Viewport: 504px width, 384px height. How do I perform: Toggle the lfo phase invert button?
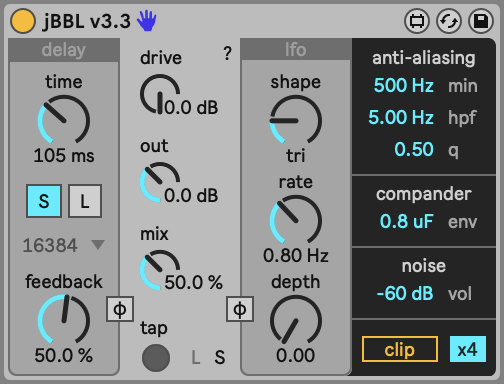coord(240,309)
